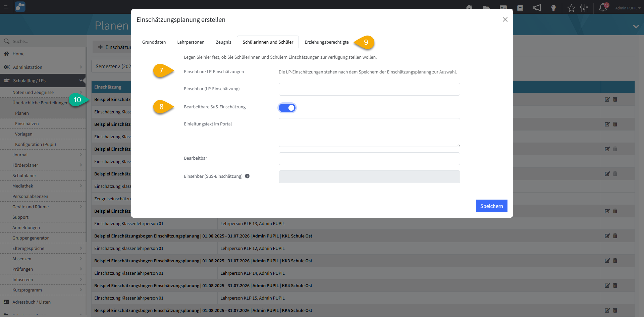644x317 pixels.
Task: Expand the Journal submenu
Action: coord(81,155)
